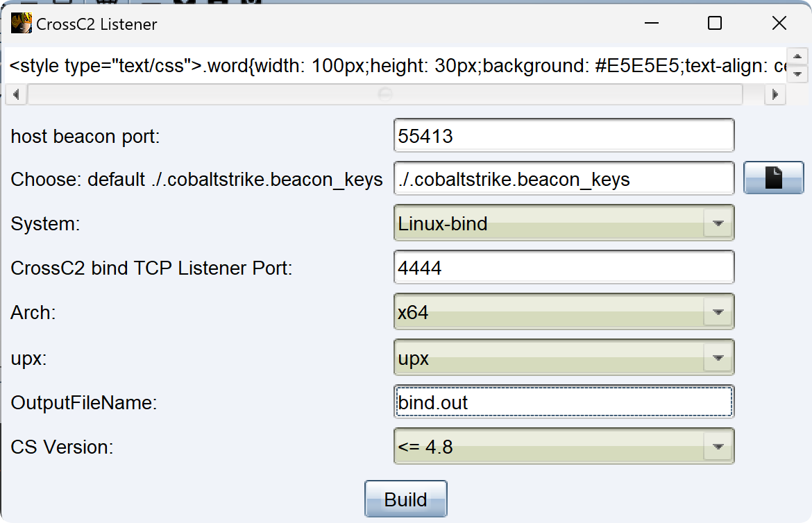
Task: Click the Build button
Action: [405, 499]
